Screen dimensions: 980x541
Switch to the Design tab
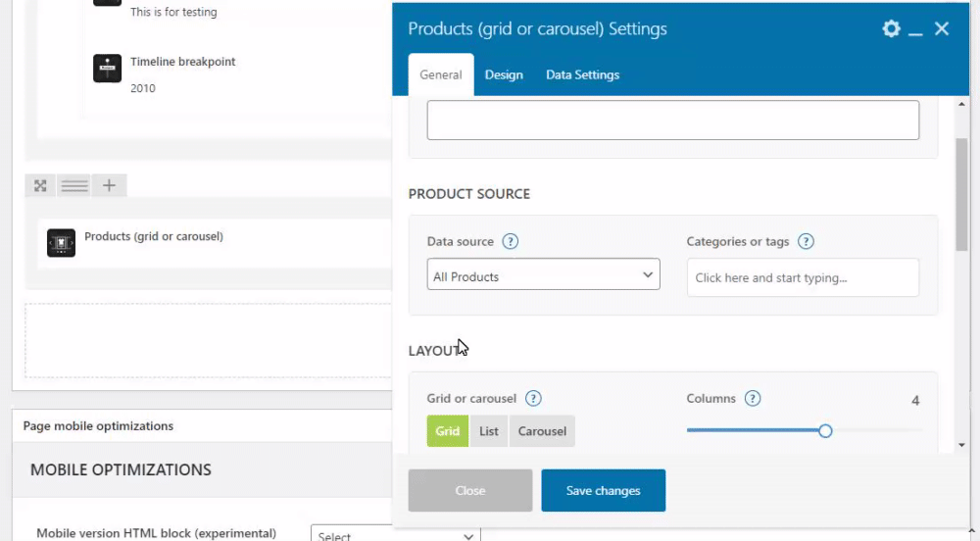coord(504,74)
